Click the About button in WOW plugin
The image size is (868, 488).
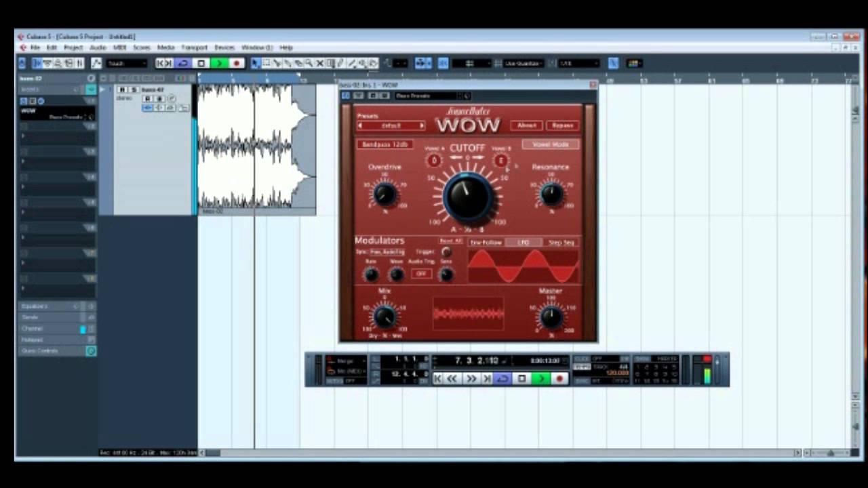[527, 125]
